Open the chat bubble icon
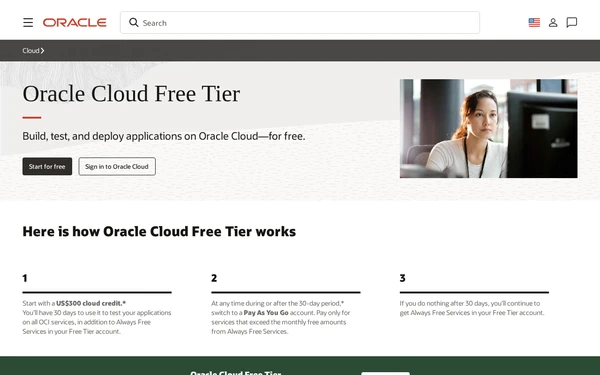 point(572,23)
